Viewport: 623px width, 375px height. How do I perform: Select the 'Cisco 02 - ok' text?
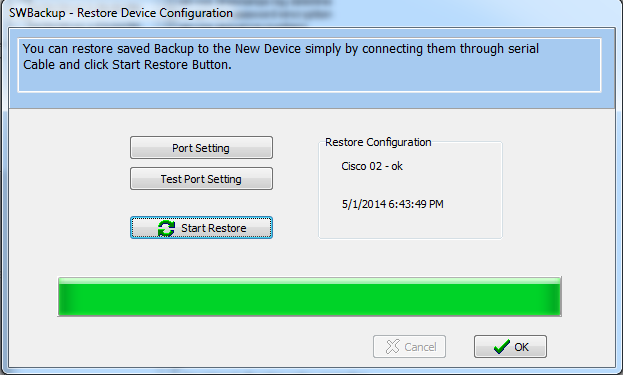pos(372,166)
